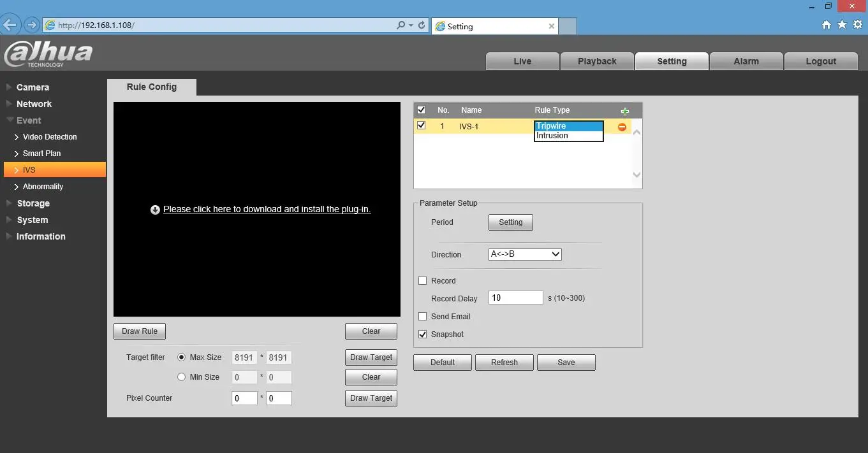Switch to the top Setting tab

[672, 61]
